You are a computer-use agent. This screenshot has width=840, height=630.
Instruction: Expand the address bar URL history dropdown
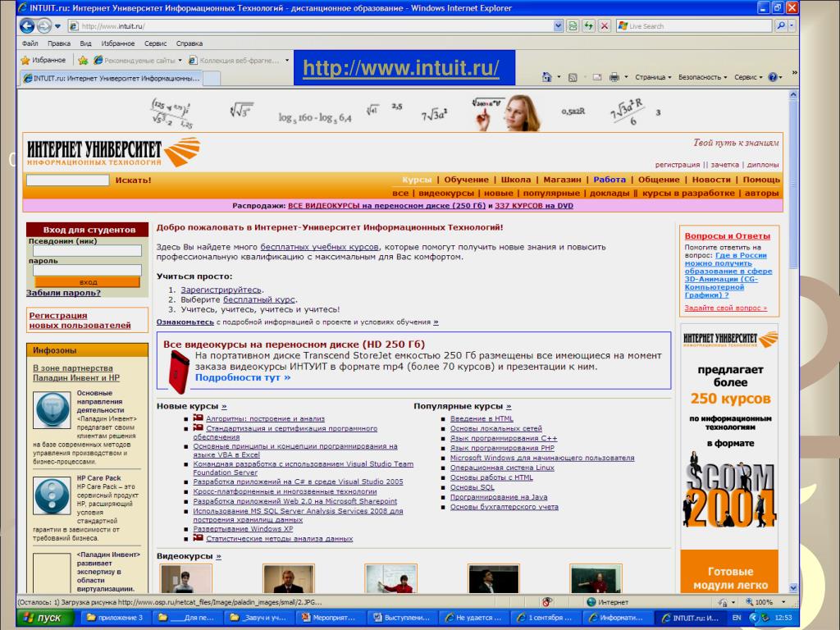[558, 25]
